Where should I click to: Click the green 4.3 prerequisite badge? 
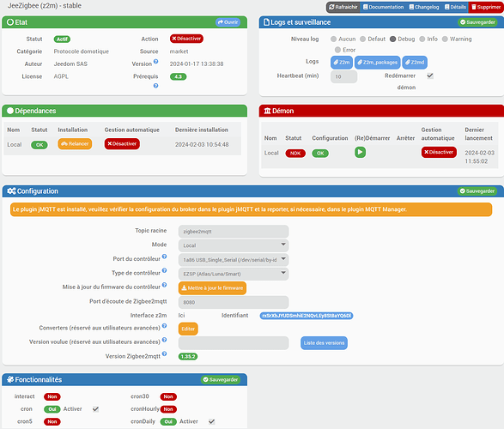(178, 76)
